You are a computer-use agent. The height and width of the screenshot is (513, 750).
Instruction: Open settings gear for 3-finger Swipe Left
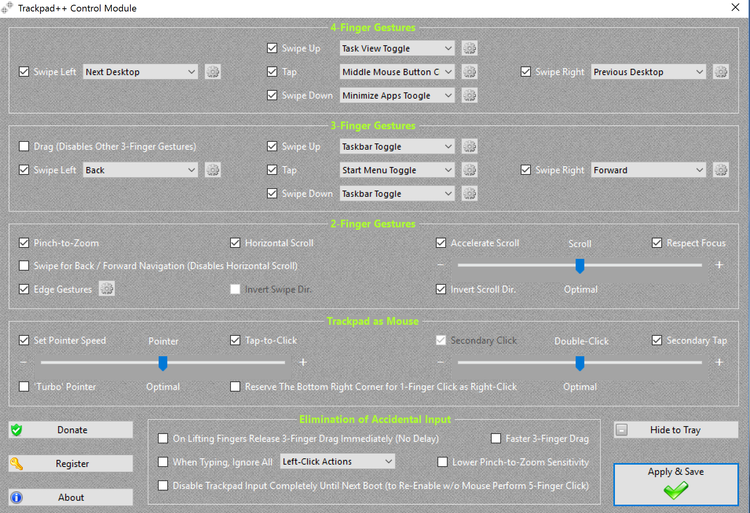point(213,170)
